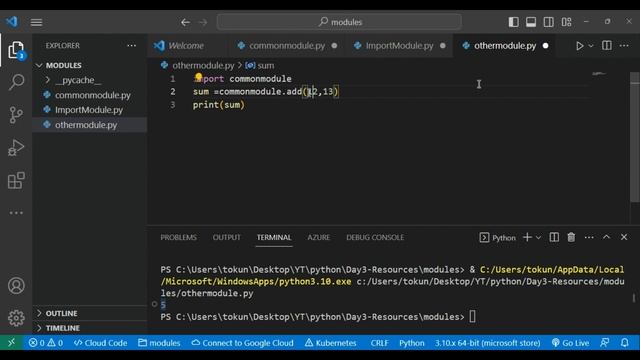Open the new terminal launch profile dropdown
640x360 pixels.
pyautogui.click(x=538, y=238)
